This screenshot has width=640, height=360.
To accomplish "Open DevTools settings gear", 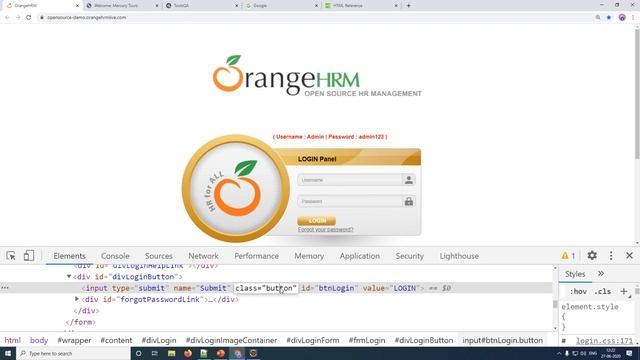I will click(x=592, y=256).
